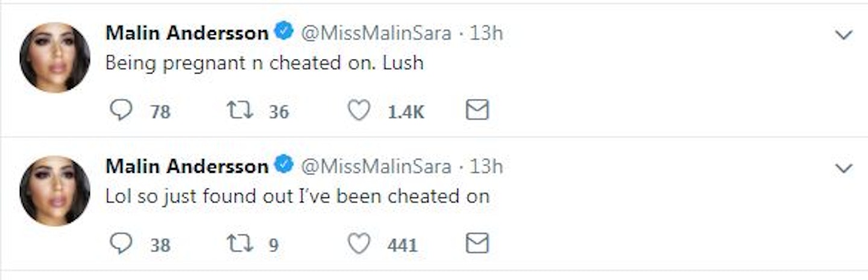
Task: Open the tweet text "Lol so just found out"
Action: pos(297,196)
